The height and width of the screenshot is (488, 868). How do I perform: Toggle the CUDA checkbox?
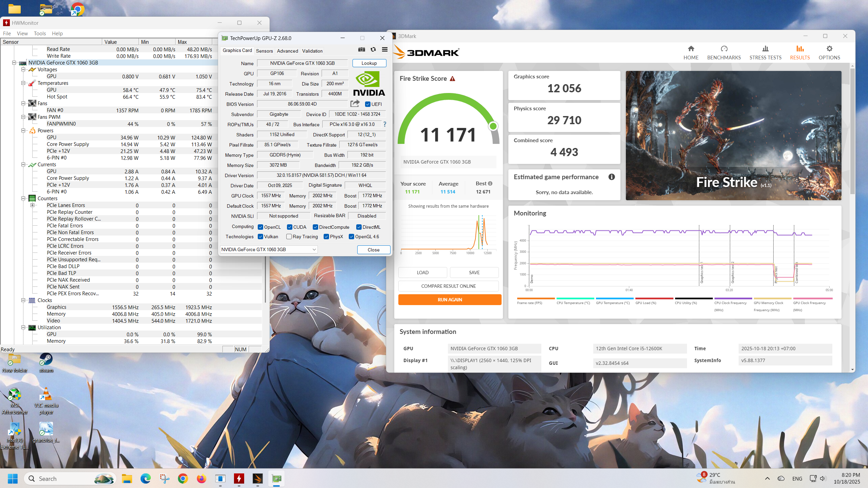tap(289, 227)
